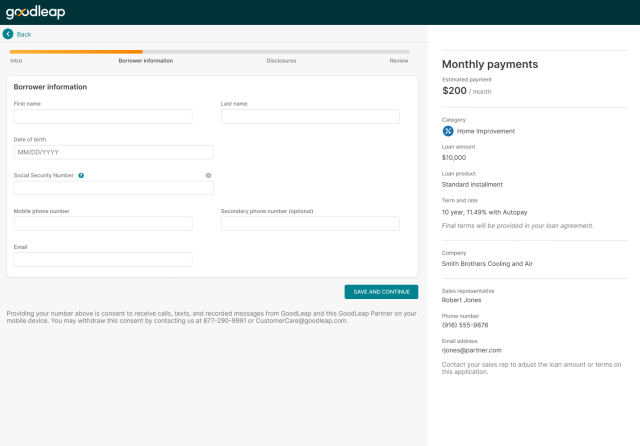The width and height of the screenshot is (640, 446).
Task: Click the rjones@partner.com sales rep email
Action: [472, 350]
